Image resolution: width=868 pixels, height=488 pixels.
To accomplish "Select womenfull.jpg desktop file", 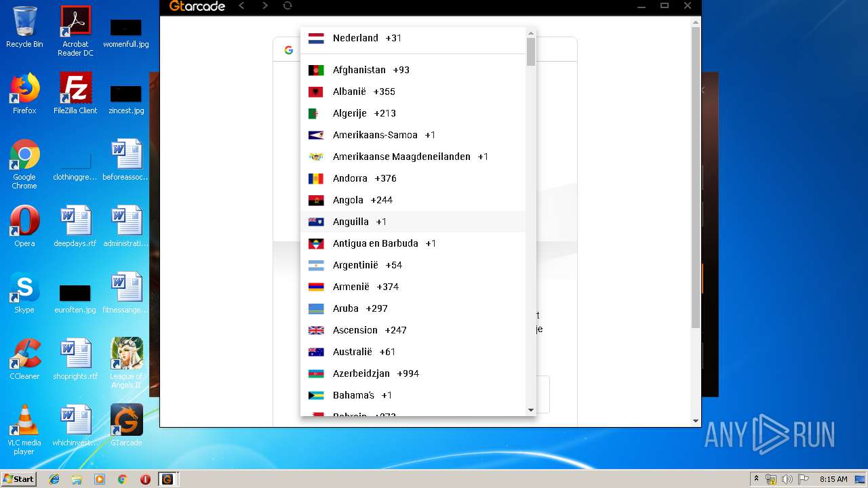I will 126,33.
